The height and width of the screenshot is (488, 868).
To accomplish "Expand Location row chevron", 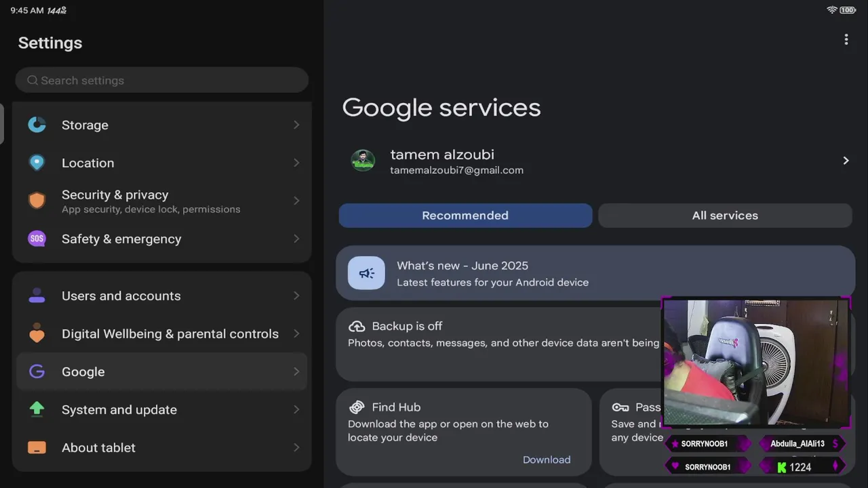I will click(x=296, y=163).
